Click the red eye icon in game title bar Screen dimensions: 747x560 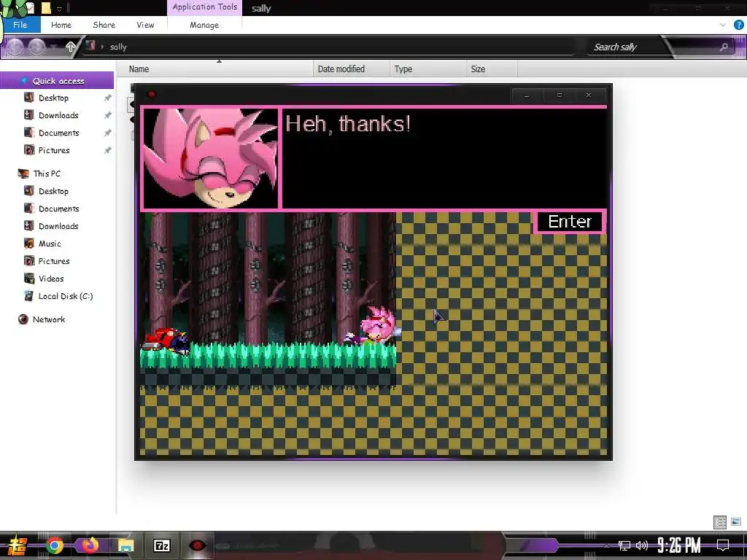point(152,94)
